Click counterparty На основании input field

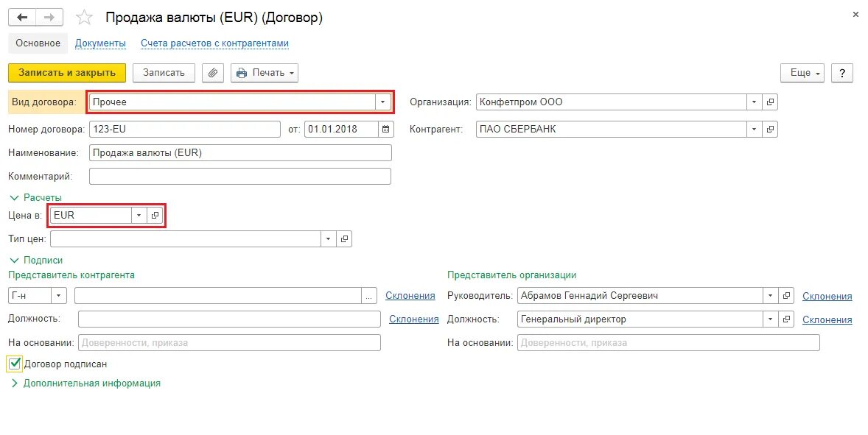230,343
